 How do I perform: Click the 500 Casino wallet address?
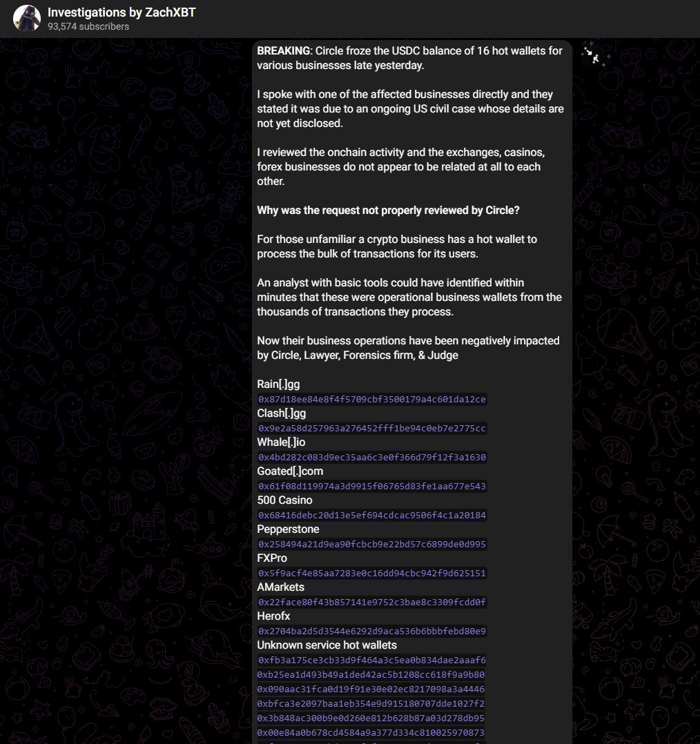(372, 516)
